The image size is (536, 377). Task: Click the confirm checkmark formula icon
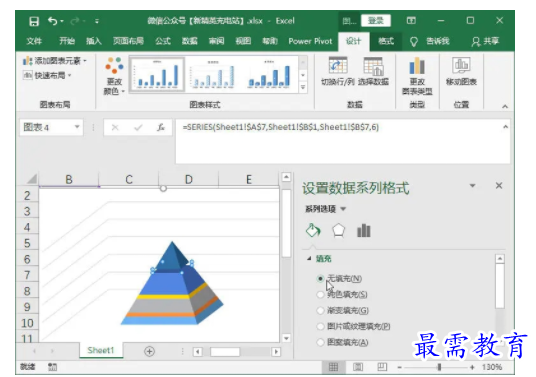(138, 127)
